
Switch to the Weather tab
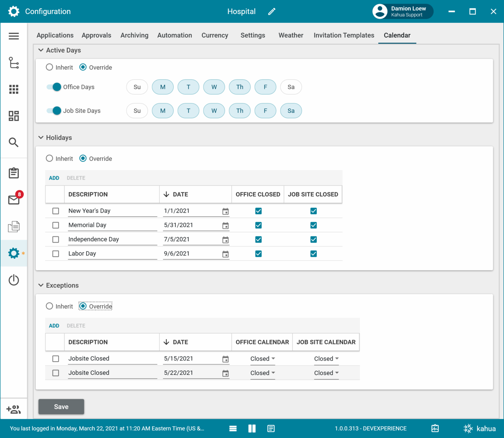(x=291, y=35)
